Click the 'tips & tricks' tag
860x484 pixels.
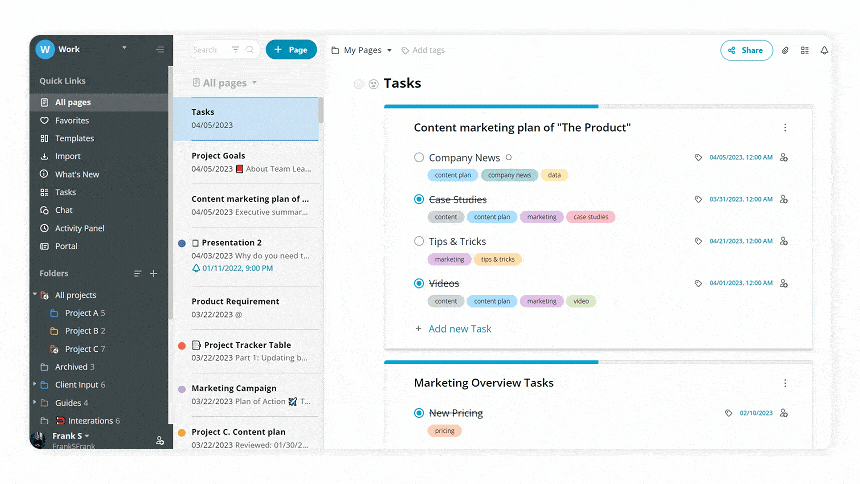(x=497, y=260)
